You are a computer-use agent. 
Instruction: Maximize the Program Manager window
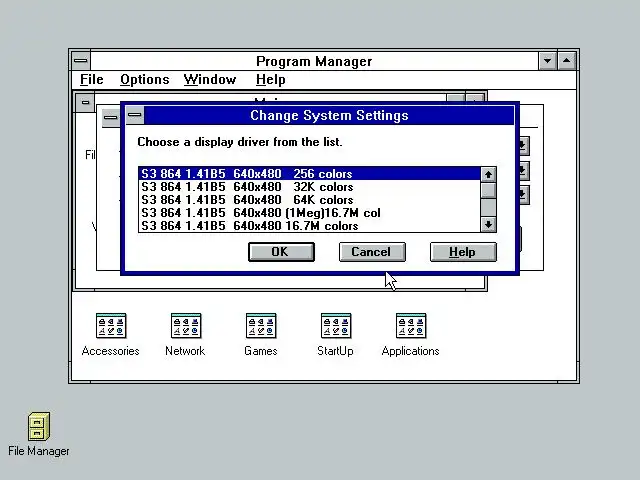[x=567, y=61]
